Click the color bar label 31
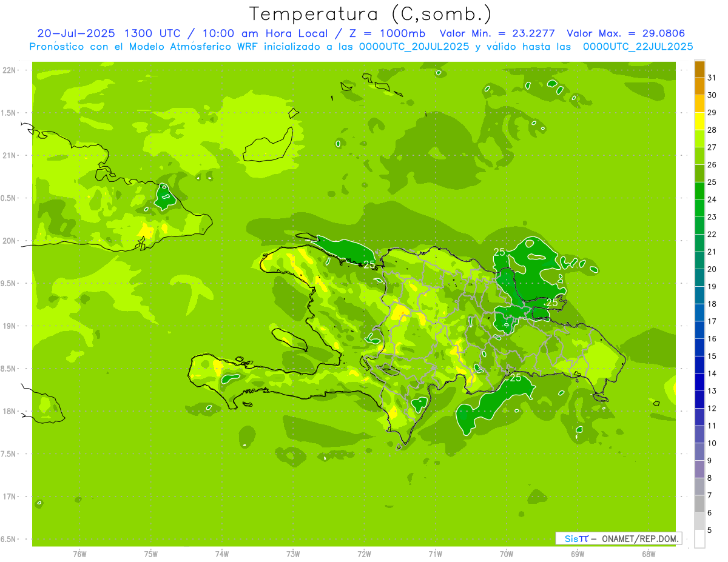 pyautogui.click(x=712, y=78)
